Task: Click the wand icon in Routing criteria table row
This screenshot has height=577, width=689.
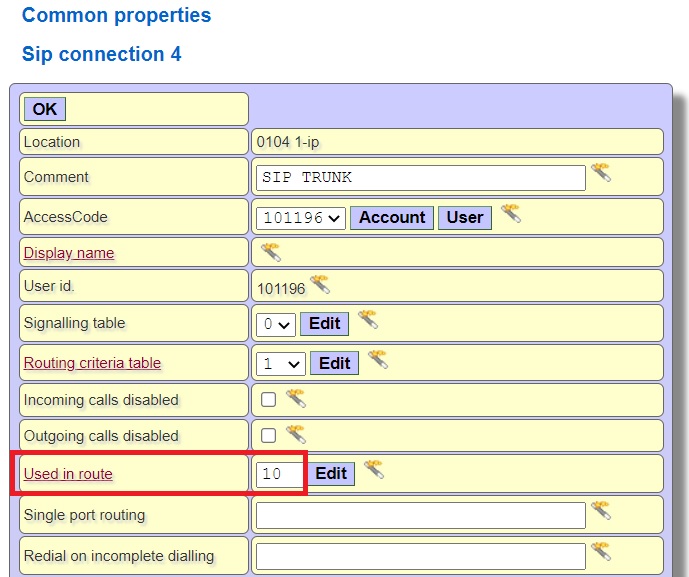Action: tap(377, 360)
